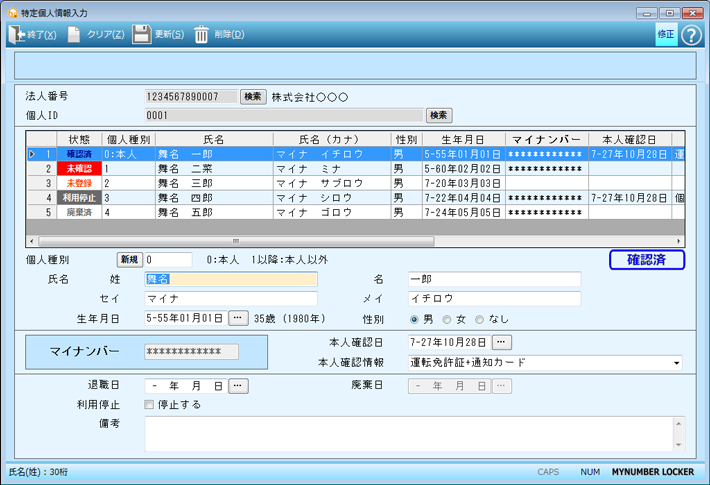Image resolution: width=710 pixels, height=485 pixels.
Task: Click the 備考 remarks text area
Action: 410,433
